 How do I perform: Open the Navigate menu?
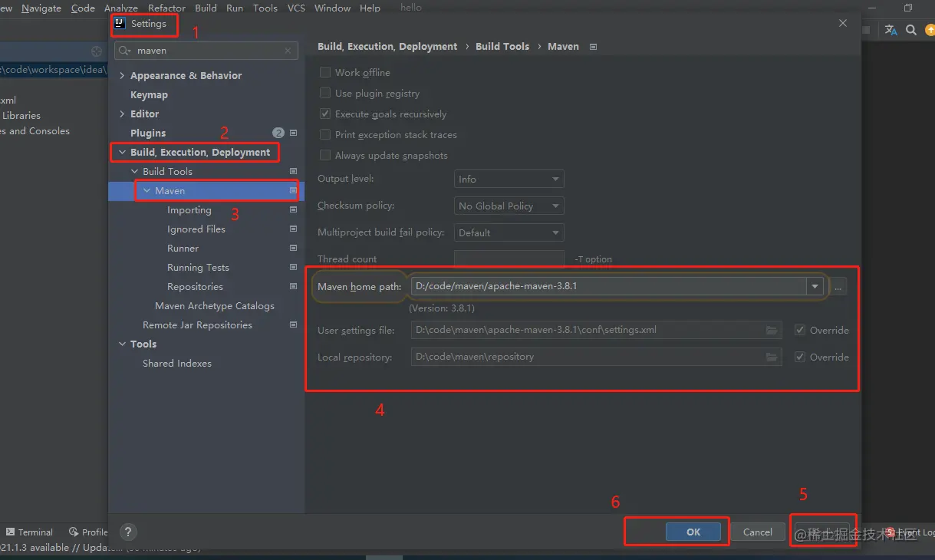(x=41, y=8)
